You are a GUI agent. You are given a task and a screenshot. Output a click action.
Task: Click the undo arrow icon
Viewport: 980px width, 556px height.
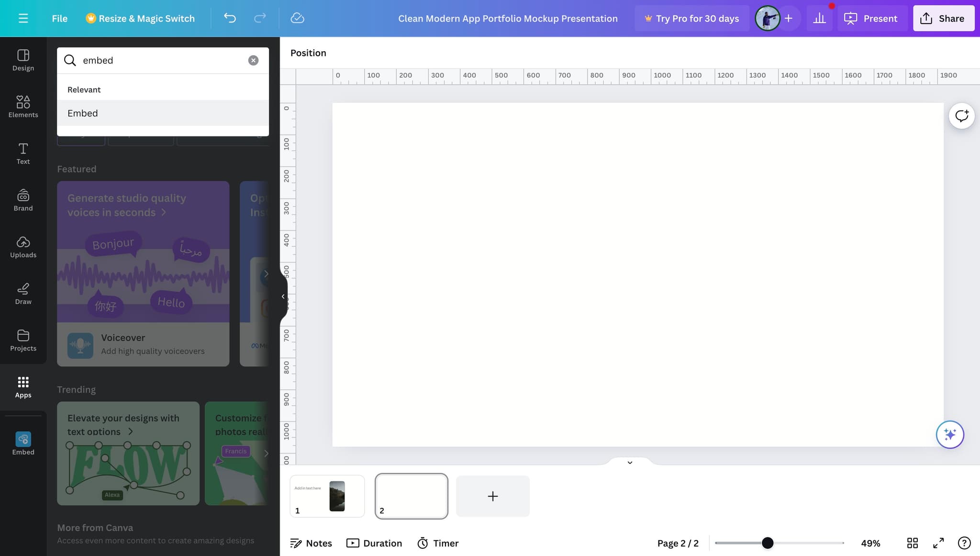point(230,18)
